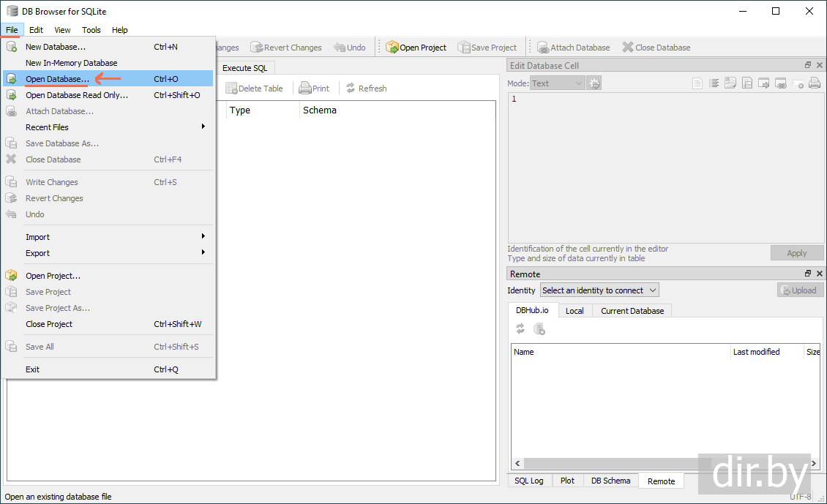Select Open Database from File menu
Viewport: 827px width, 504px height.
(x=57, y=79)
